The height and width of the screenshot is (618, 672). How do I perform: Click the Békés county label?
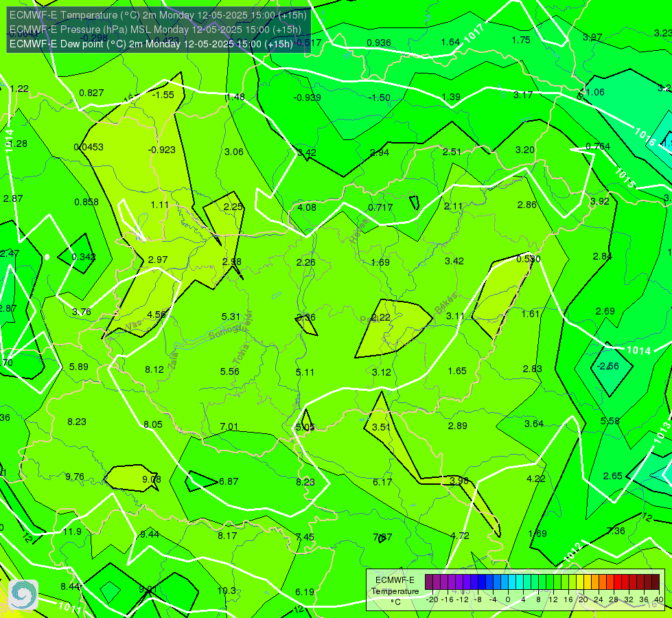click(x=446, y=304)
